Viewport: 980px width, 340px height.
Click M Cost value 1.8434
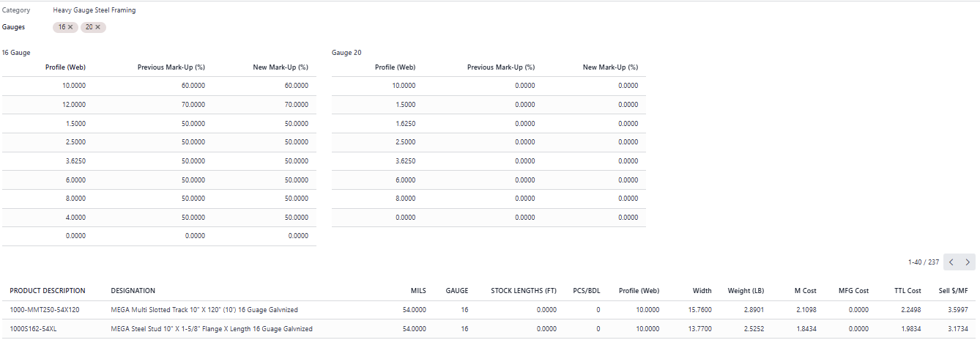806,329
